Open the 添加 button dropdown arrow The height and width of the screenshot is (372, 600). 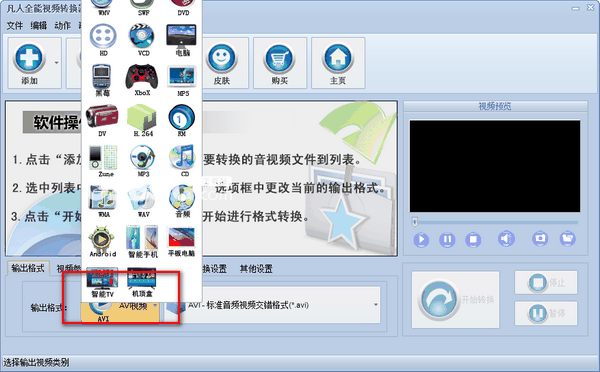(56, 63)
